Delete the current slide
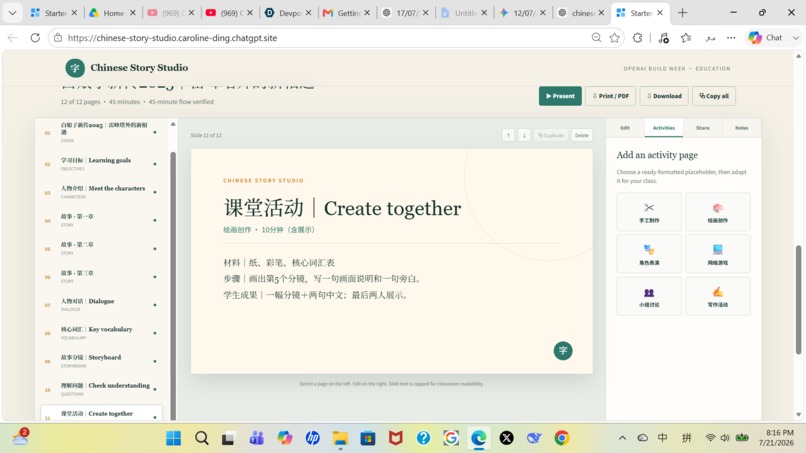 point(582,135)
